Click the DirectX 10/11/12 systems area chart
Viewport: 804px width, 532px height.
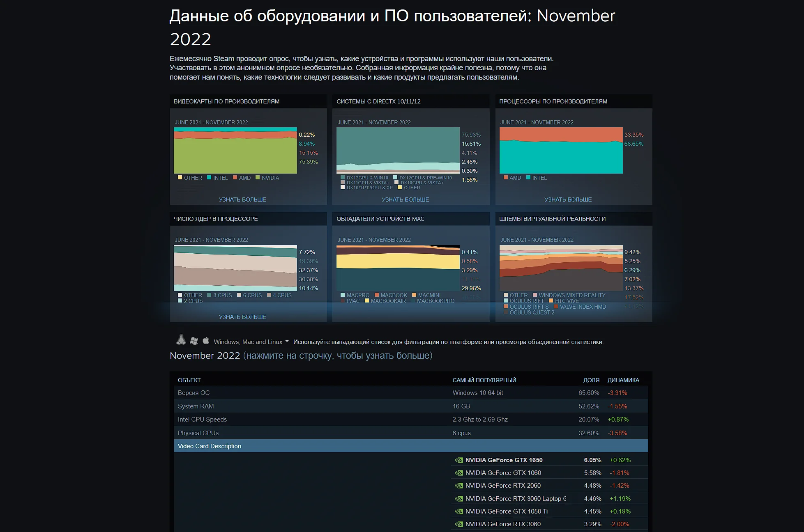click(398, 150)
